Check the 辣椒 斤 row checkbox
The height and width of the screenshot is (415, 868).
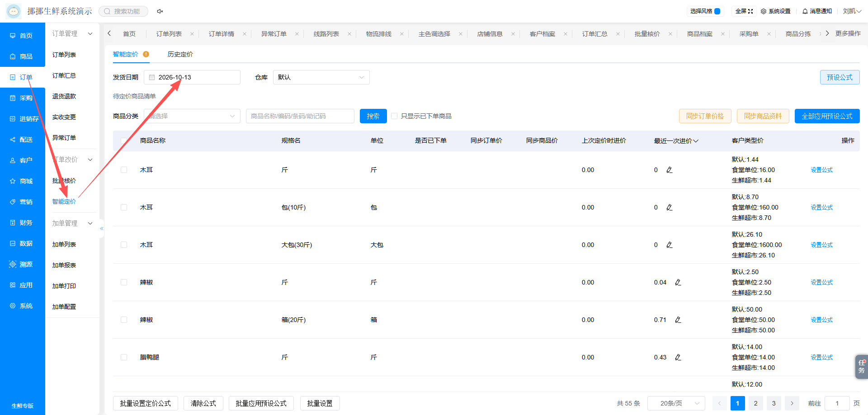[124, 282]
